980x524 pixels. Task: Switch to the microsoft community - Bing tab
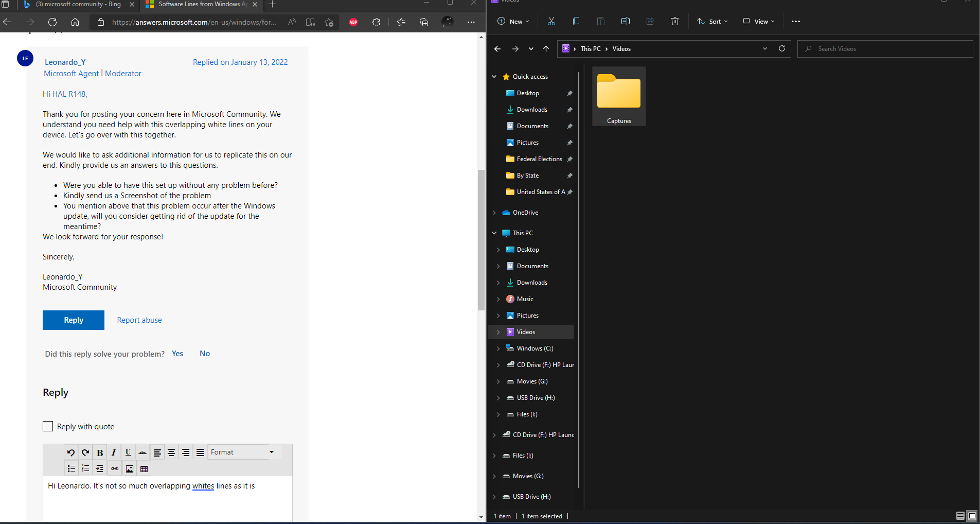coord(78,4)
